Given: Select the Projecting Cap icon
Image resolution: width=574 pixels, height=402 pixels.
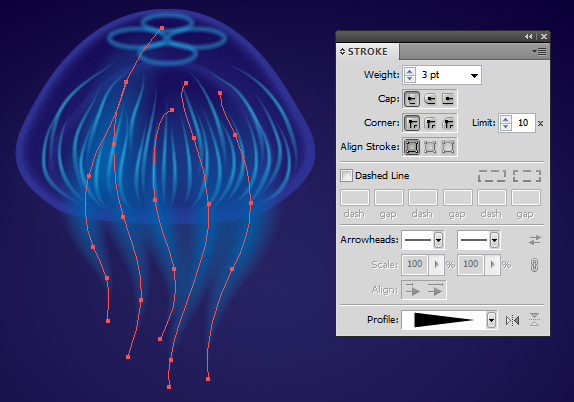Looking at the screenshot, I should [x=448, y=99].
